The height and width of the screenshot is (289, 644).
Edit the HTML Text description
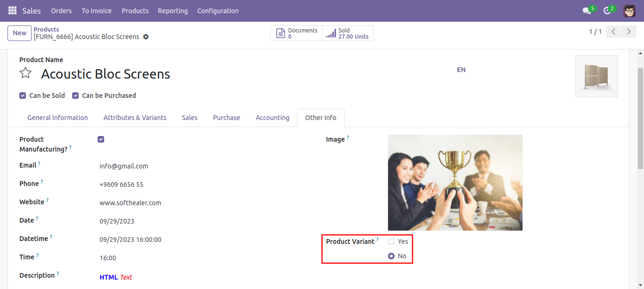116,277
